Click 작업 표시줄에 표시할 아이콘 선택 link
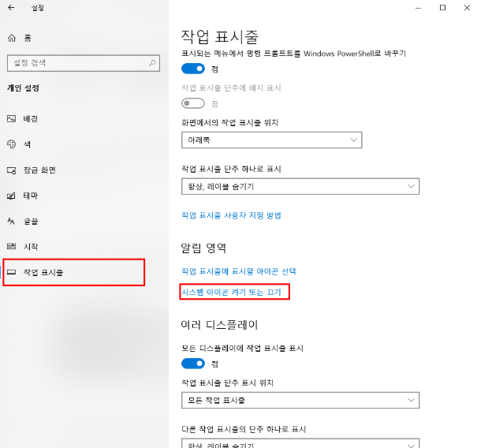477x448 pixels. (238, 271)
